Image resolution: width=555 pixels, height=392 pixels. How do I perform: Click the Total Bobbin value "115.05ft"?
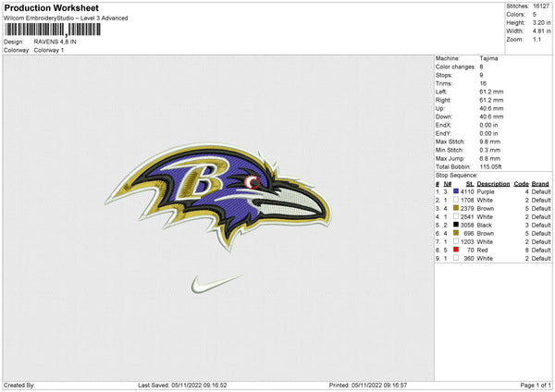click(x=491, y=166)
